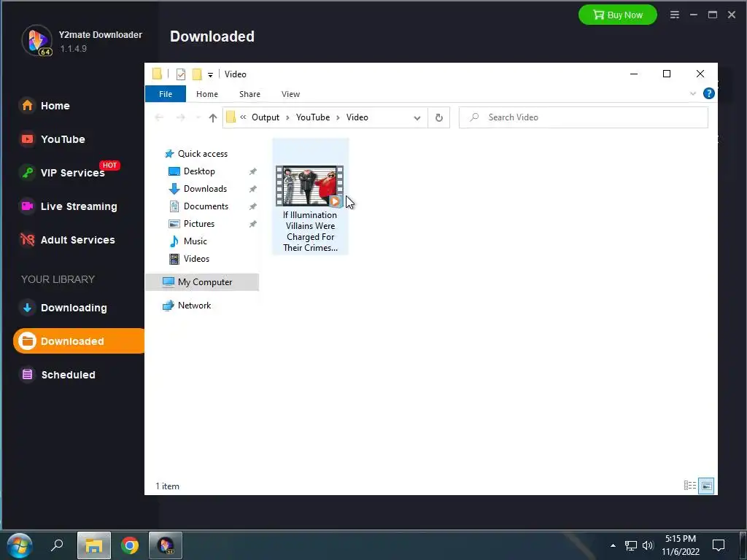Select the Downloaded library item

(x=79, y=341)
